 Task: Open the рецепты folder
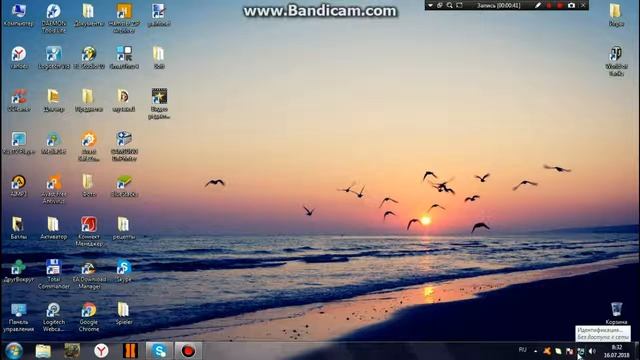click(x=124, y=228)
